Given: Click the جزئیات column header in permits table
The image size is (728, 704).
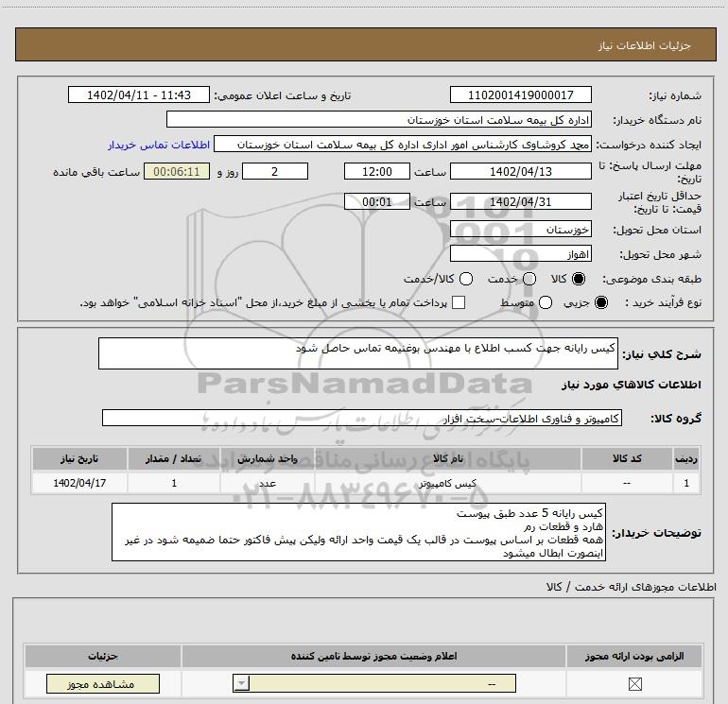Looking at the screenshot, I should (x=103, y=657).
